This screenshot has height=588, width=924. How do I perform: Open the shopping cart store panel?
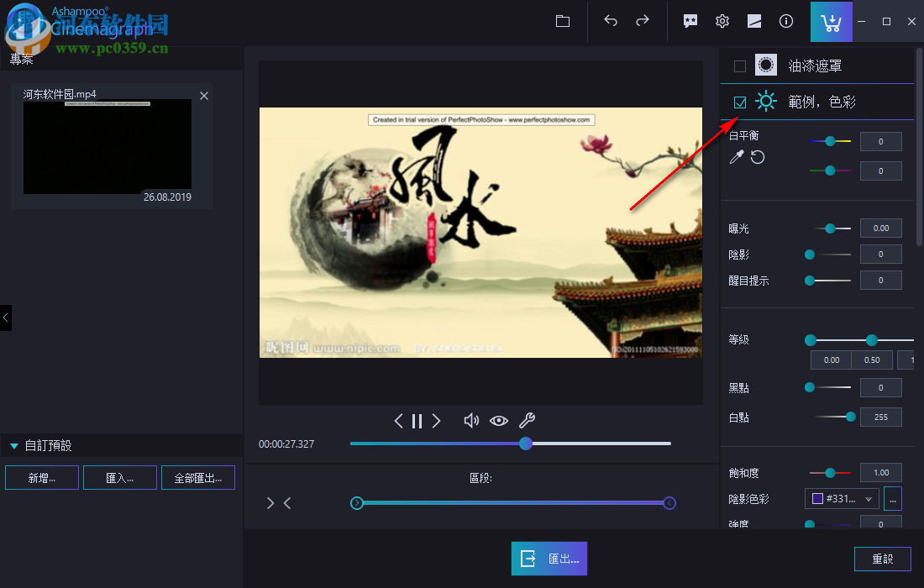click(x=831, y=21)
